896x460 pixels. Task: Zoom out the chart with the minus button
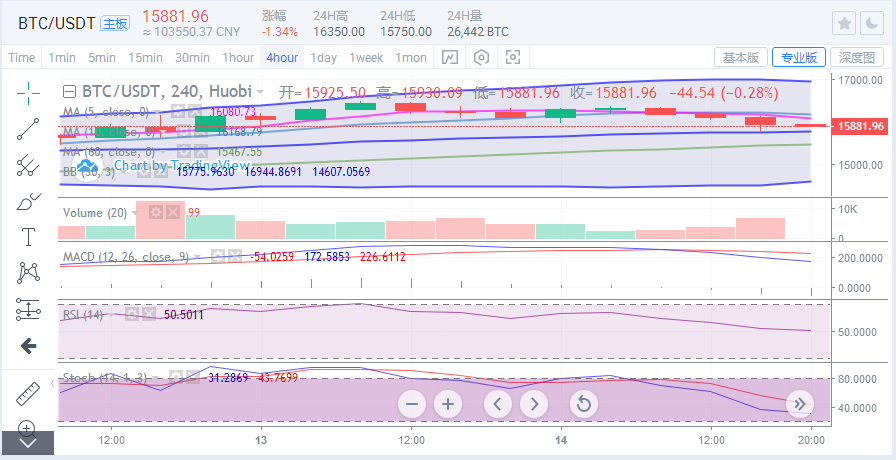[411, 404]
